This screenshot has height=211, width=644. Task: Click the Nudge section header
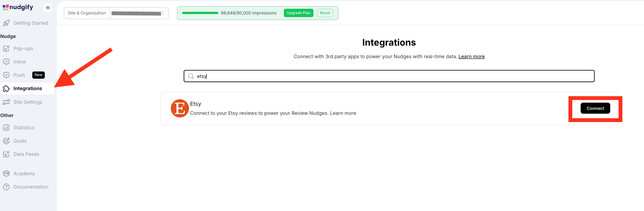[x=8, y=36]
